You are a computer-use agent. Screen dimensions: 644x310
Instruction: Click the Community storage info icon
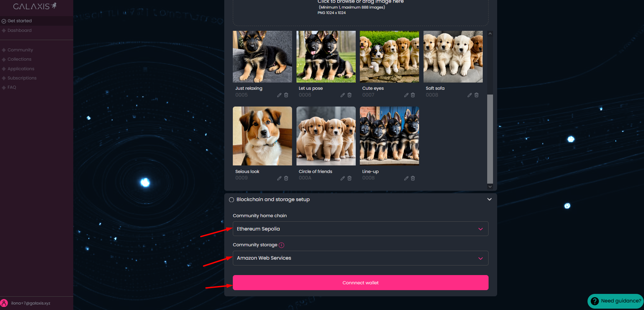[281, 245]
